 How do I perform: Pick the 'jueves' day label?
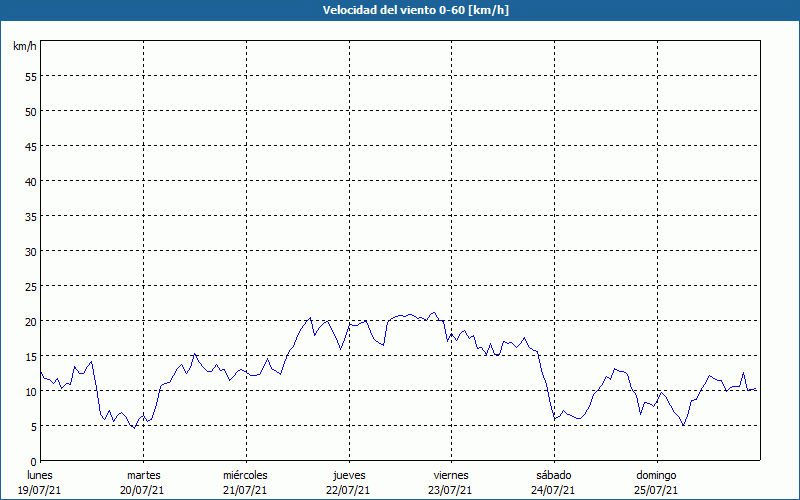[349, 475]
